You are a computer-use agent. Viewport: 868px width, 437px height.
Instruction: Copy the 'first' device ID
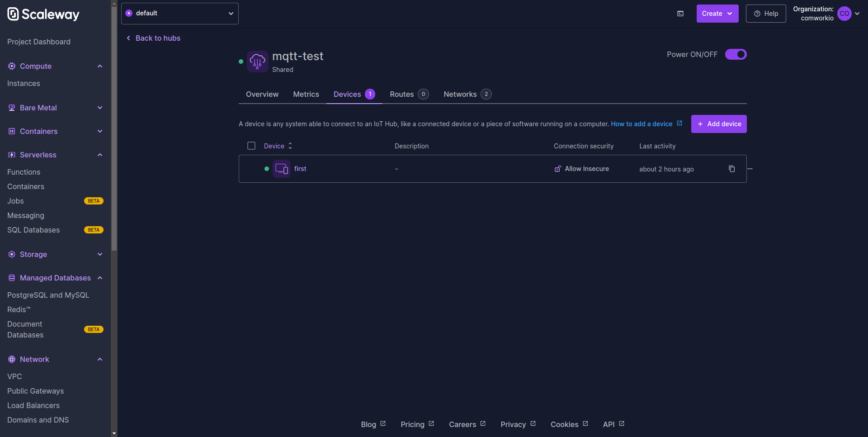(732, 169)
